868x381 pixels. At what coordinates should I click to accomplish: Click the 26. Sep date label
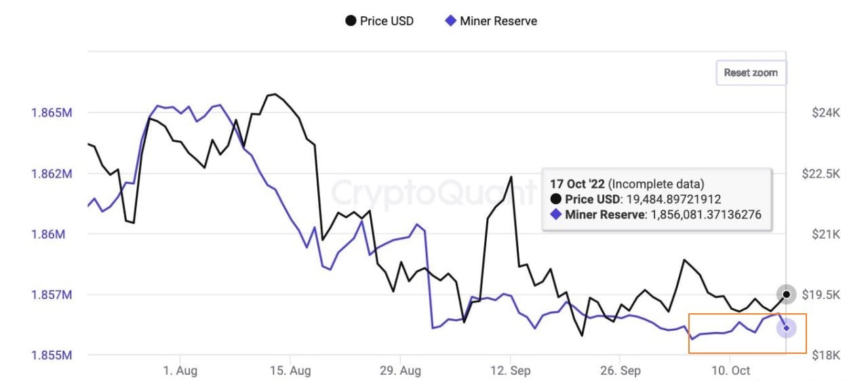620,371
